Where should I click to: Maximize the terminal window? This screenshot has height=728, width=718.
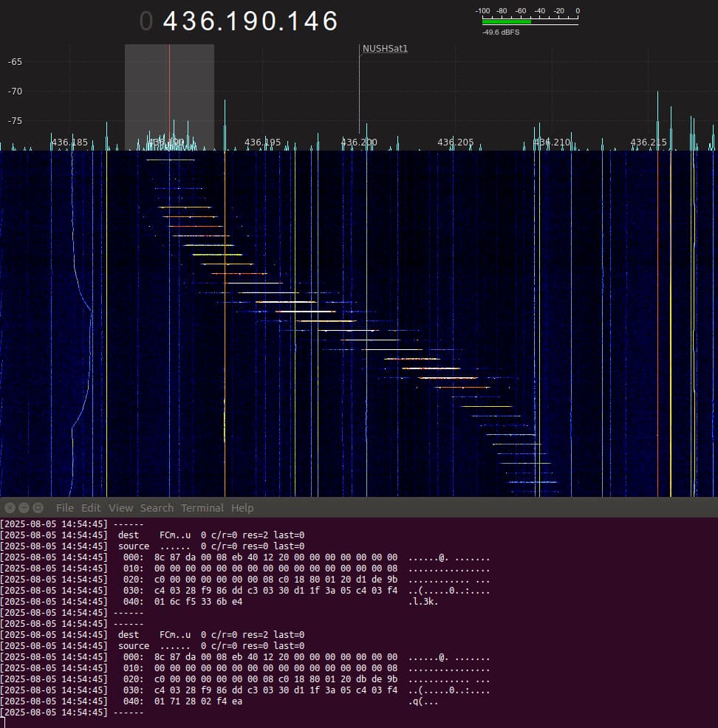click(x=37, y=508)
